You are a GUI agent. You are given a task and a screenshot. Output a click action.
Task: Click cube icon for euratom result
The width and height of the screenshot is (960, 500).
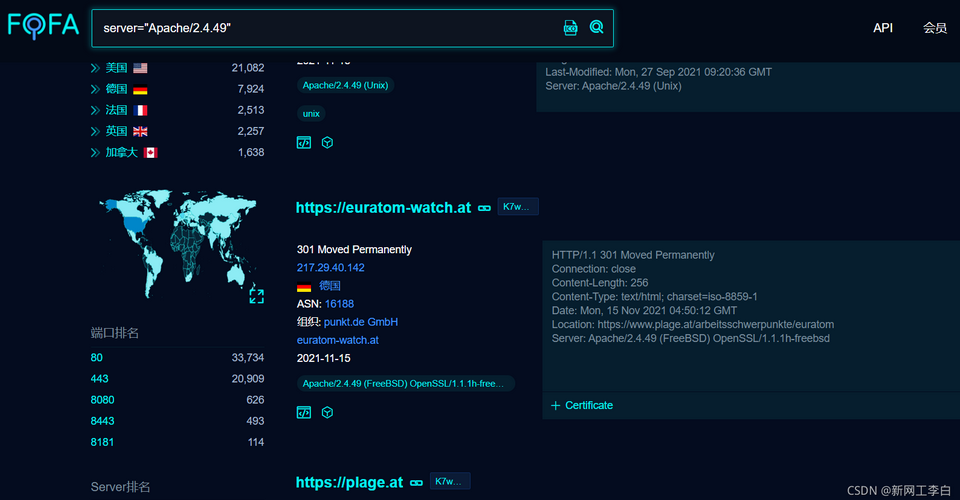coord(328,412)
